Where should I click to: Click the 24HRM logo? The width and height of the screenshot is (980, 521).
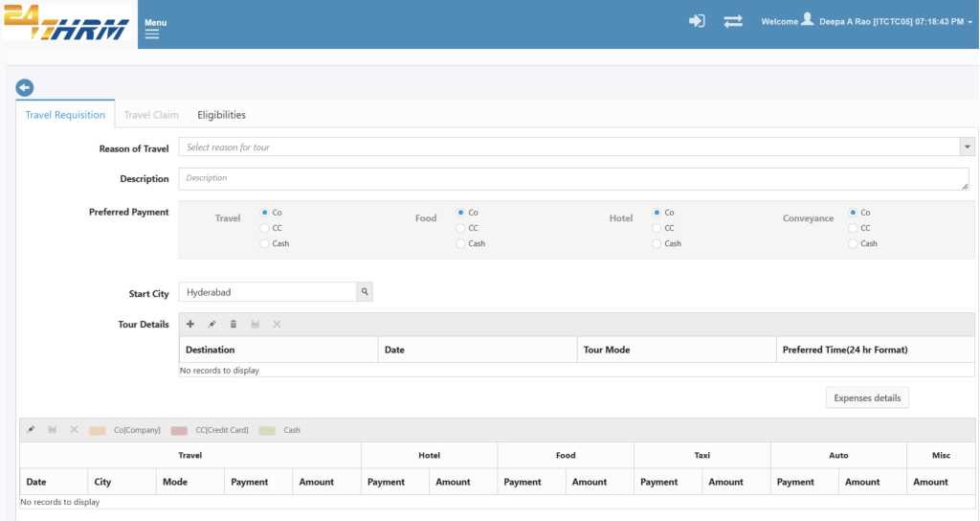pyautogui.click(x=67, y=23)
